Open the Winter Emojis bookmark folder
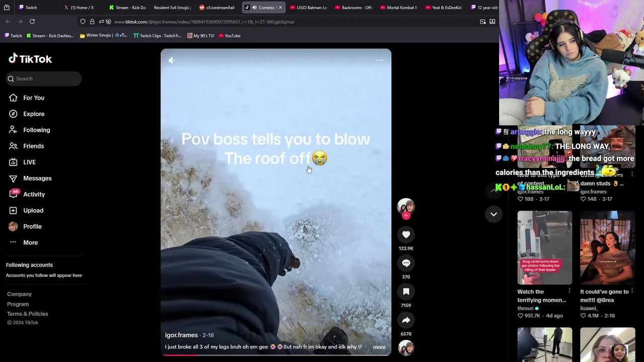Image resolution: width=644 pixels, height=362 pixels. (x=103, y=36)
